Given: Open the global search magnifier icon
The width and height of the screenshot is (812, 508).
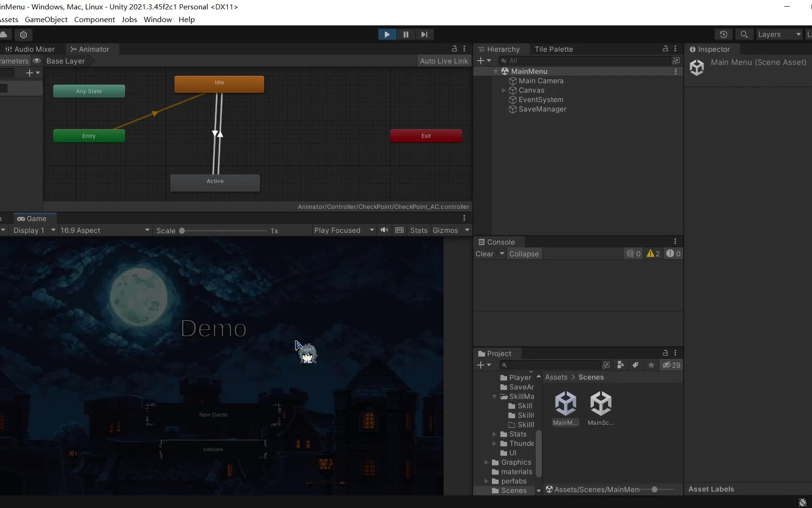Looking at the screenshot, I should [744, 34].
